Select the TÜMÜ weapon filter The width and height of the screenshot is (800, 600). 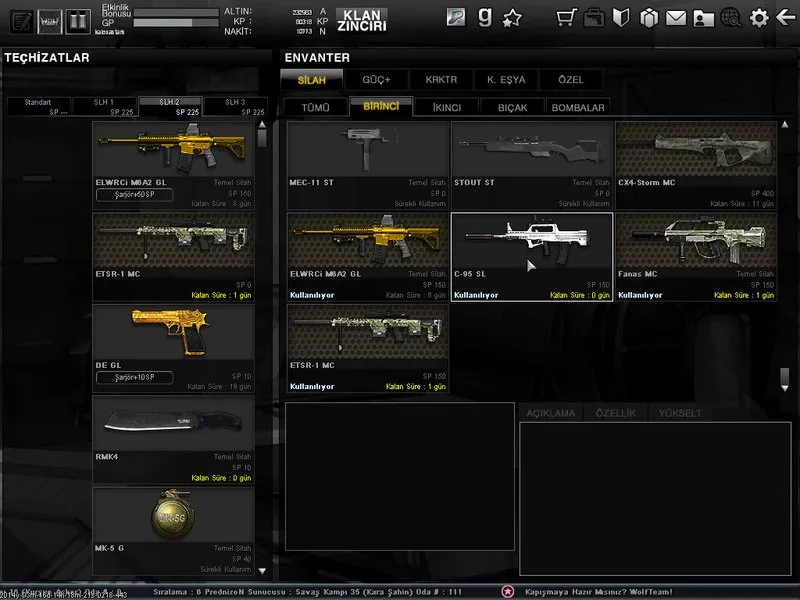pyautogui.click(x=315, y=107)
